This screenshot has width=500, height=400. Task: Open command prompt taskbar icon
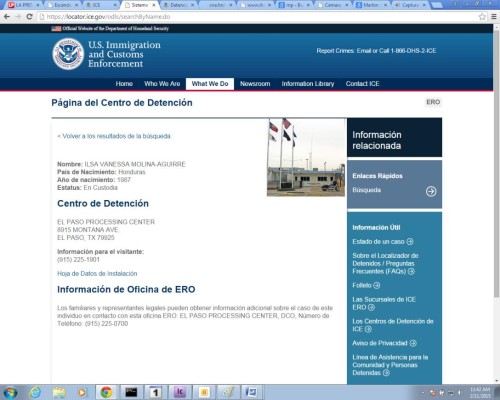pos(131,392)
